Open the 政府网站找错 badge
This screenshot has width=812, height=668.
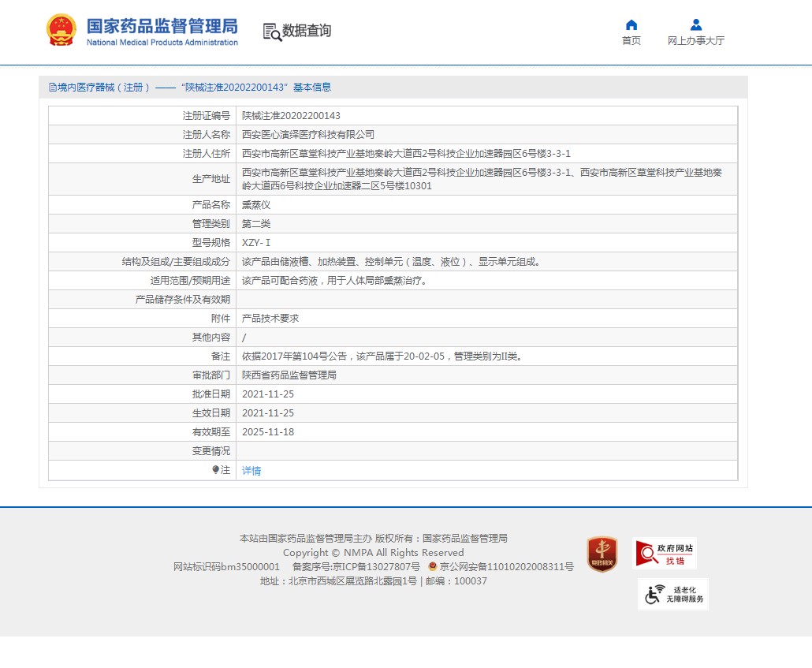pyautogui.click(x=665, y=554)
